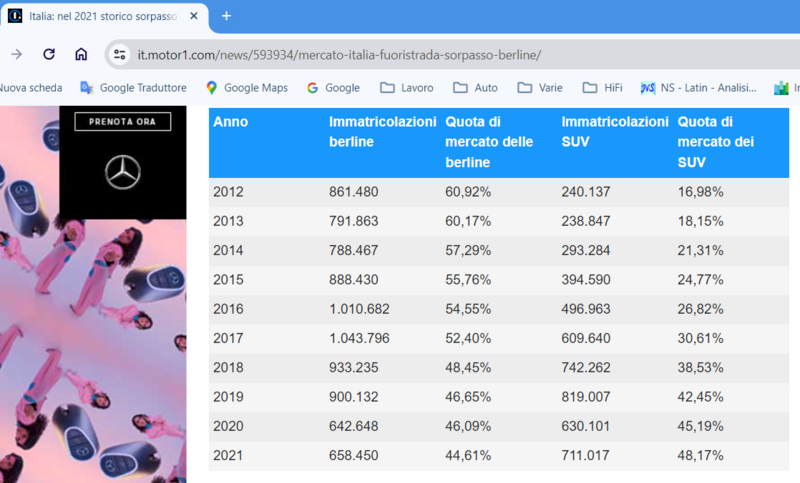Open NS - Latin - Analisi bookmark
The height and width of the screenshot is (483, 800).
pyautogui.click(x=699, y=88)
